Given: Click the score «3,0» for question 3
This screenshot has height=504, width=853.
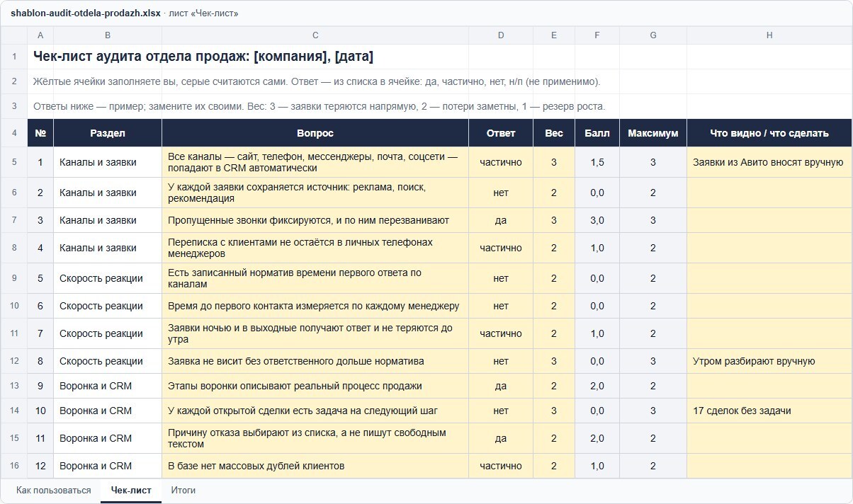Looking at the screenshot, I should (x=597, y=220).
